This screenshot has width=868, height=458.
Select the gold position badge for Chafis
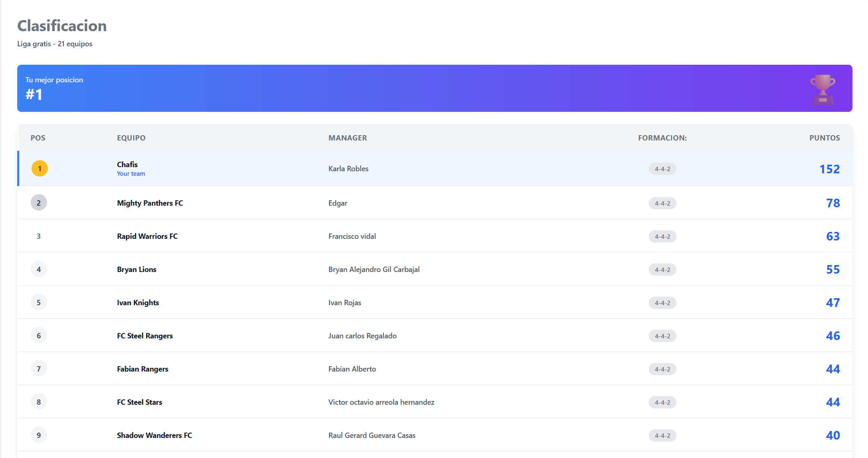tap(39, 168)
